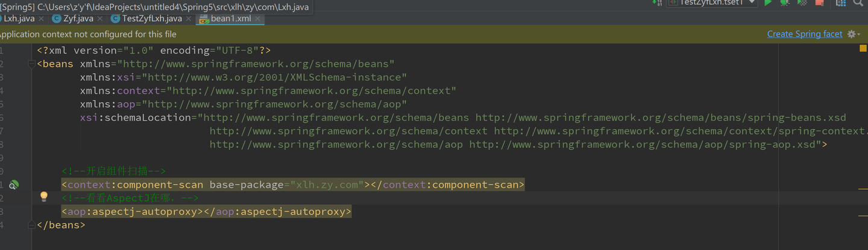Click the Build project icon
Image resolution: width=868 pixels, height=250 pixels.
click(x=656, y=3)
